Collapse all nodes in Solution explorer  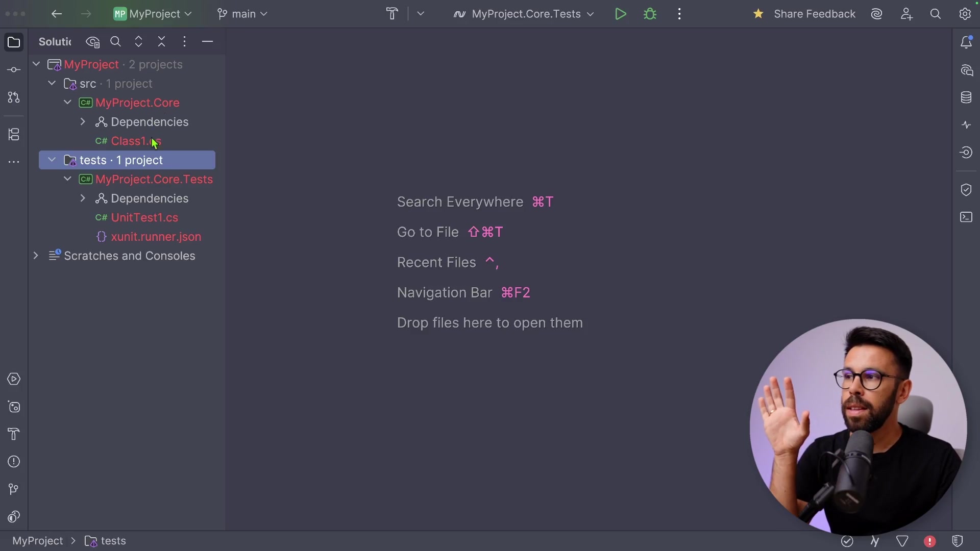[162, 42]
